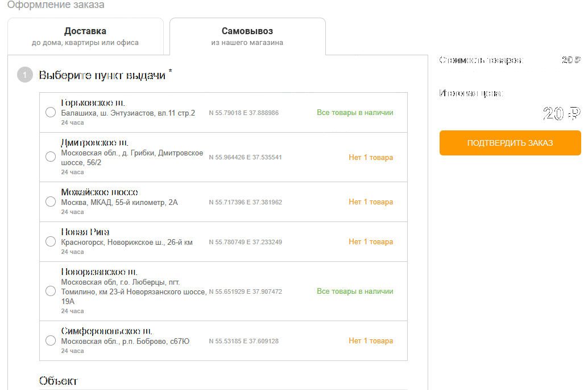Select Можайское шоссе pickup radio button
588x390 pixels.
coord(50,202)
